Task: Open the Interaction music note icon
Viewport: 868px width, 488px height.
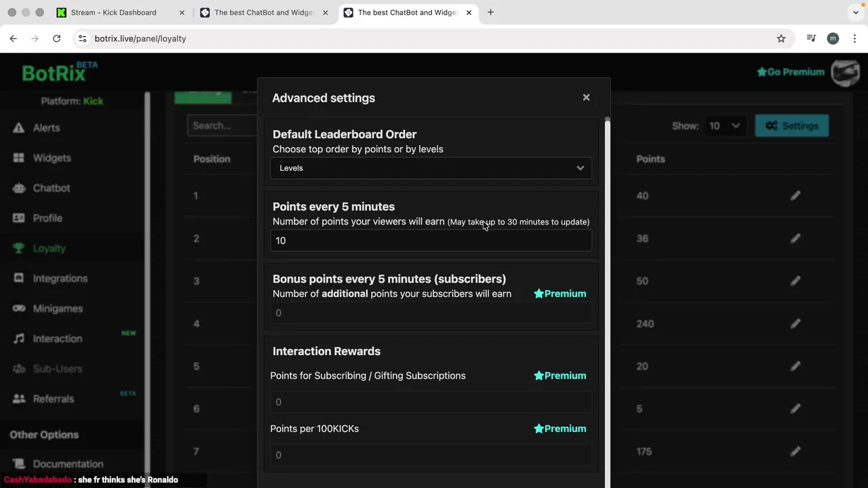Action: click(x=18, y=339)
